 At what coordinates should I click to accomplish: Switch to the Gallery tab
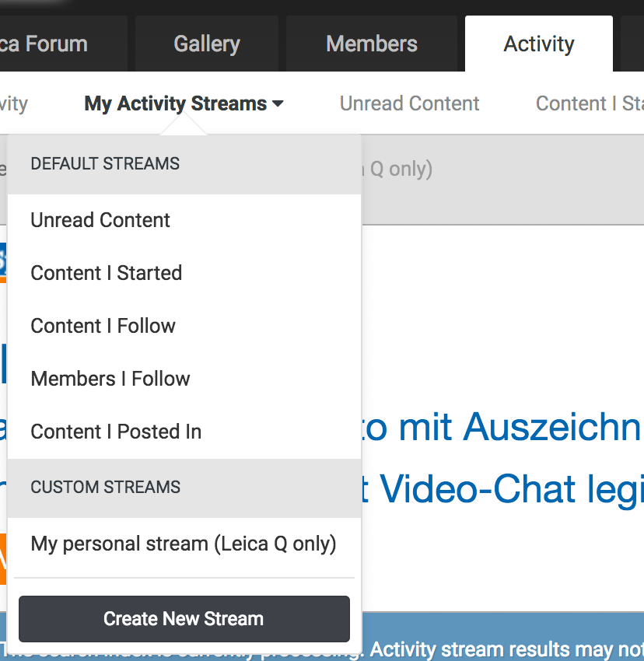[x=207, y=44]
